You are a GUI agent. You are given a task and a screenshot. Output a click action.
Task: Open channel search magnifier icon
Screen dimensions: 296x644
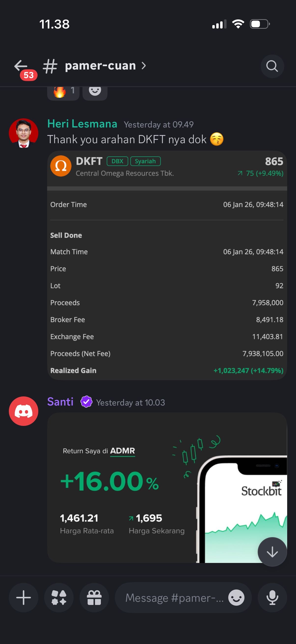coord(272,66)
